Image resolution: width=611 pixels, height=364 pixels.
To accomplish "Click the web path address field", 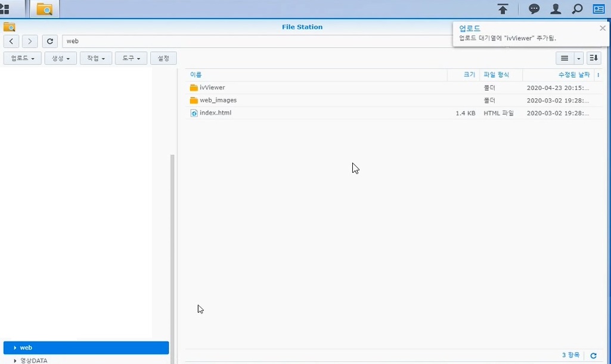I will pos(257,41).
